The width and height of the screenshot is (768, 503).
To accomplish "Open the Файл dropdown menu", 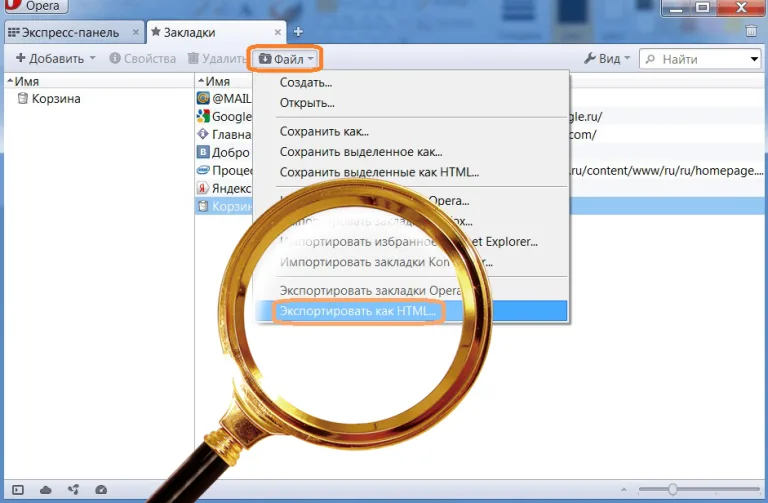I will 286,59.
